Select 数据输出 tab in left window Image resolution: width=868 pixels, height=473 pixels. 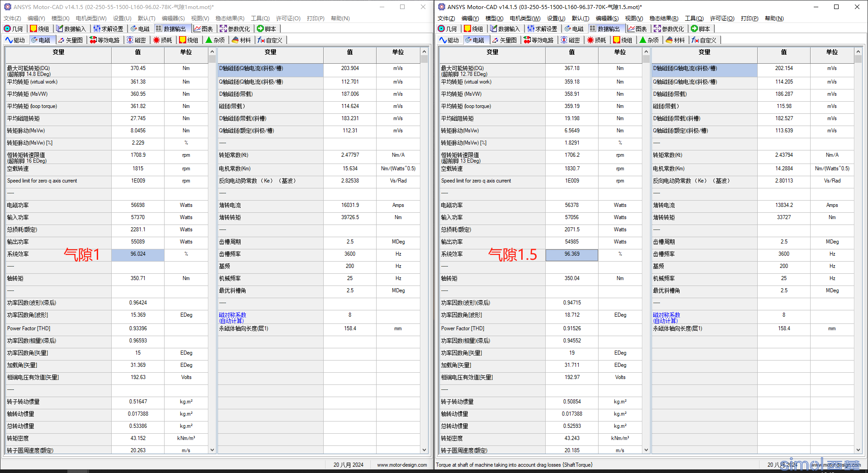[170, 28]
